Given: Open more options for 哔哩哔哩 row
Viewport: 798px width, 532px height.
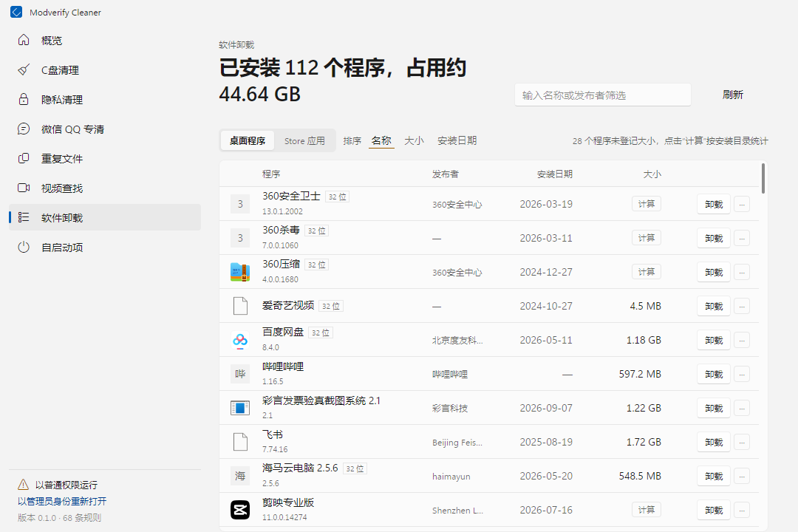Looking at the screenshot, I should [742, 374].
